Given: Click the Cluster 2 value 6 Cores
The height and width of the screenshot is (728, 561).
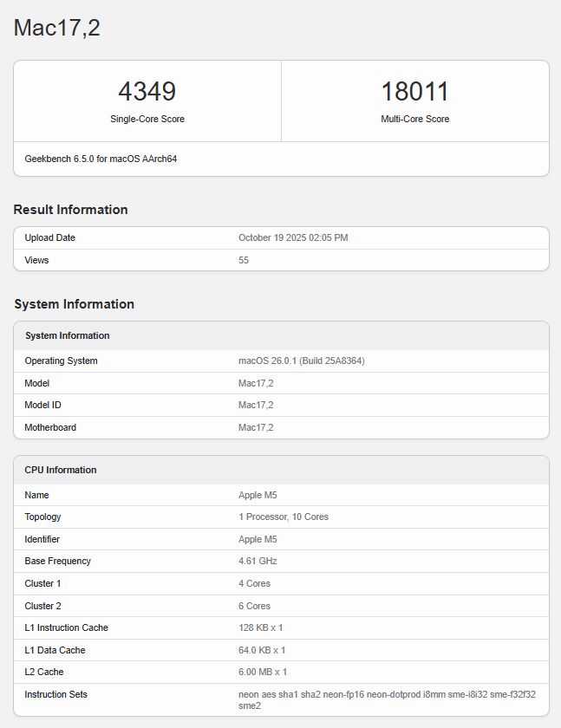Looking at the screenshot, I should [x=254, y=606].
